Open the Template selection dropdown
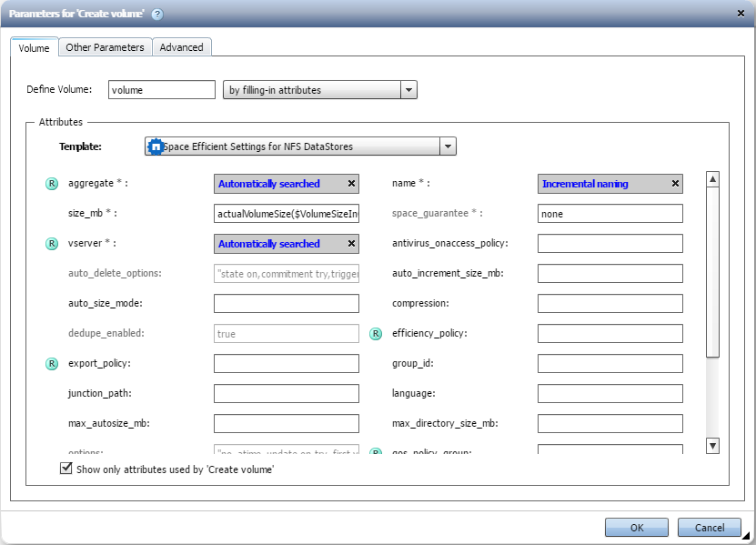The image size is (756, 545). (447, 146)
